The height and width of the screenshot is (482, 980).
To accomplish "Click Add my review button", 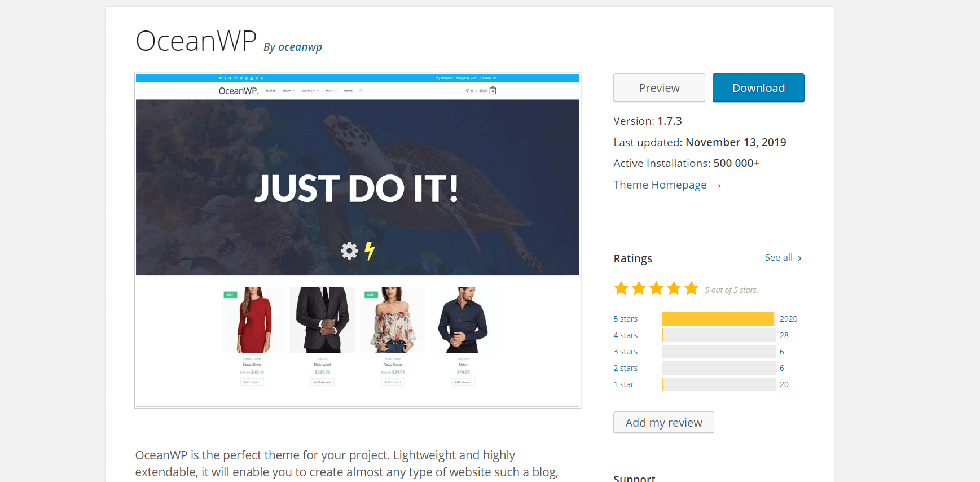I will [x=663, y=423].
